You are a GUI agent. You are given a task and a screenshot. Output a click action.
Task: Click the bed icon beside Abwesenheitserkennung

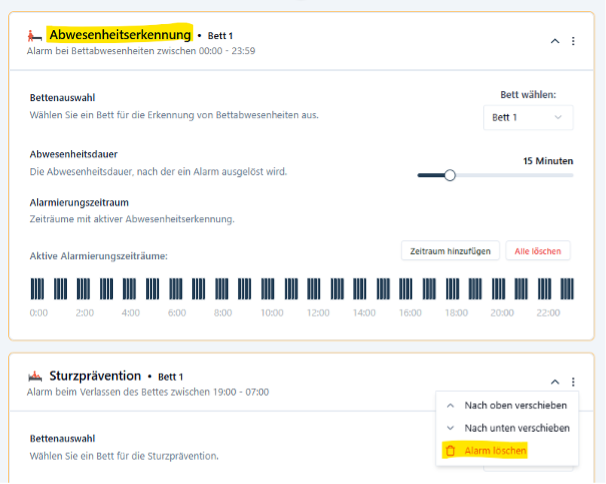(x=36, y=36)
